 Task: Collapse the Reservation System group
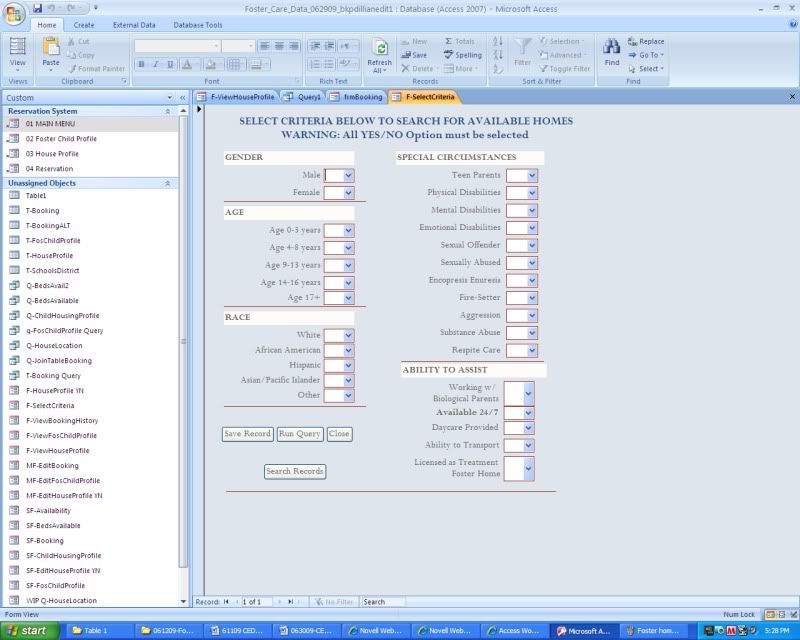tap(167, 111)
